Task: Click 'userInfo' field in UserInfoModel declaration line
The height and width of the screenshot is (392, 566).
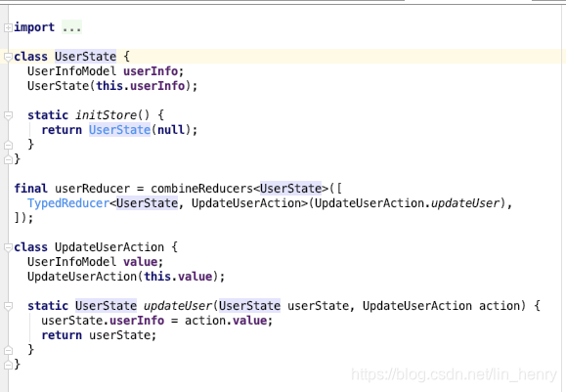Action: tap(151, 71)
